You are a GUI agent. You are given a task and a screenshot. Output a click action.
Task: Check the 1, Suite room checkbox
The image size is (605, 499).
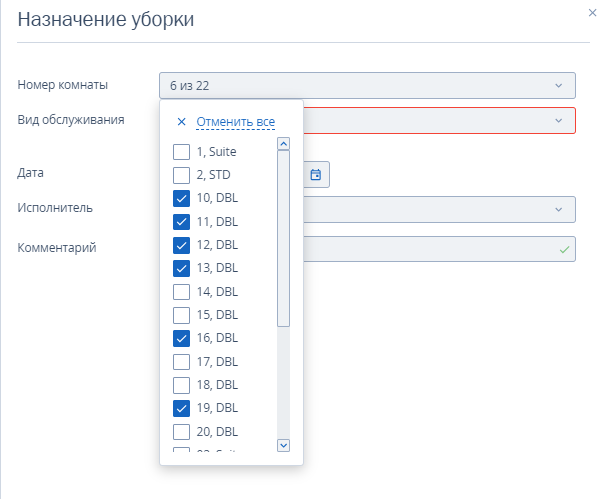tap(181, 152)
